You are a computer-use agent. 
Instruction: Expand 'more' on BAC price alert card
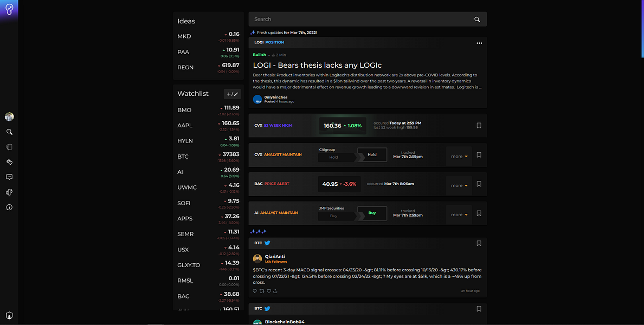point(459,185)
